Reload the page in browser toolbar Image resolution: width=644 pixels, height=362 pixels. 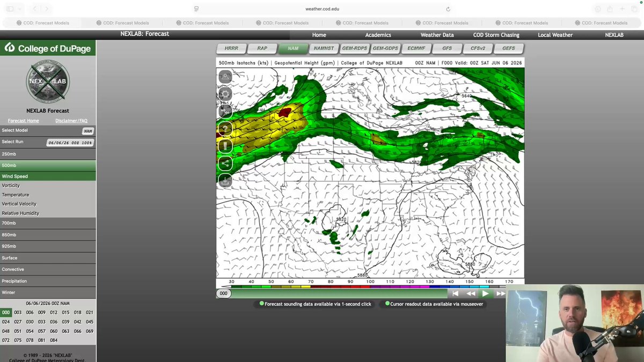pos(448,9)
